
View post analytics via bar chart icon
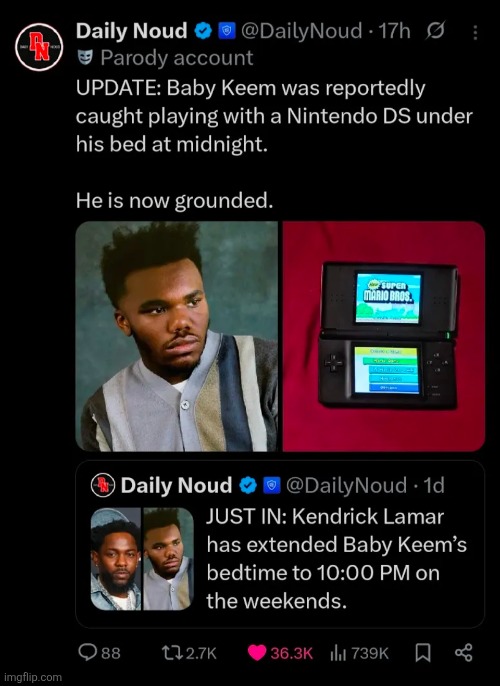tap(338, 653)
